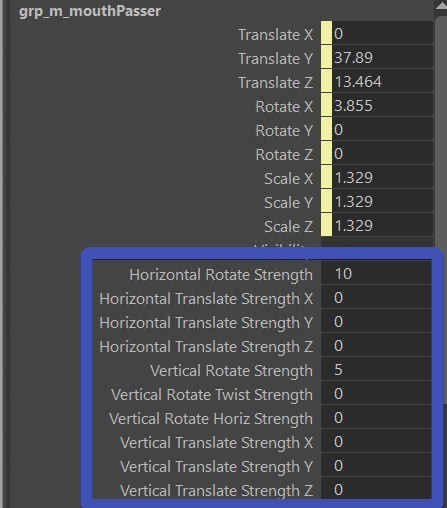Click the Horizontal Translate Strength X field
Image resolution: width=447 pixels, height=508 pixels.
click(x=376, y=297)
